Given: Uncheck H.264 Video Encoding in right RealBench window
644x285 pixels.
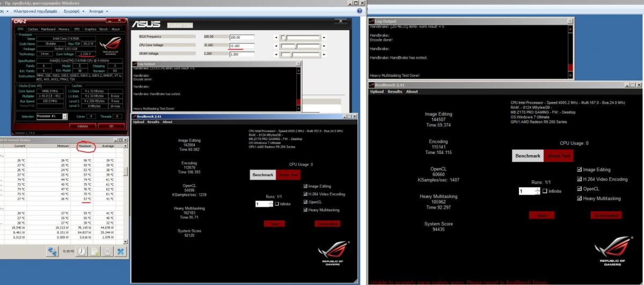Looking at the screenshot, I should click(579, 179).
